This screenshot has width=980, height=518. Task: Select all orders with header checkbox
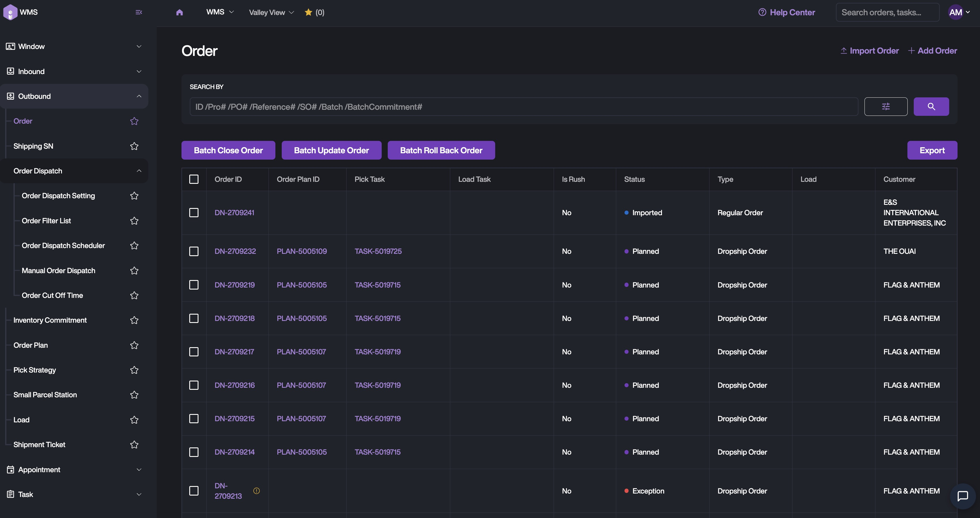pos(194,179)
